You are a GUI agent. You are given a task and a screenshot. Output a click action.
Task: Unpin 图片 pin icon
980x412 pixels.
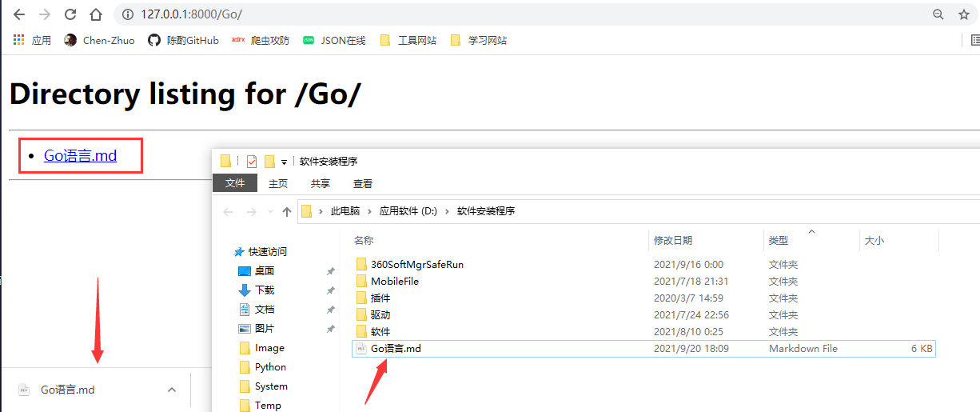tap(330, 329)
